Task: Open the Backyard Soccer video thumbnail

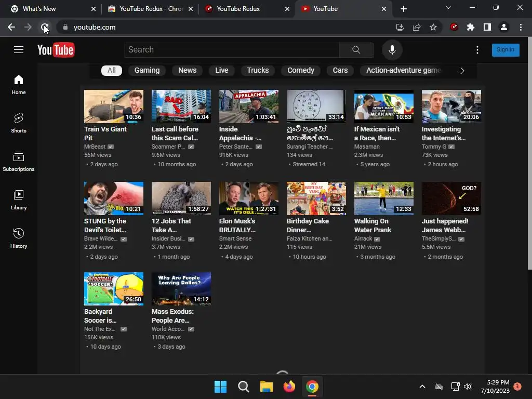Action: coord(114,289)
